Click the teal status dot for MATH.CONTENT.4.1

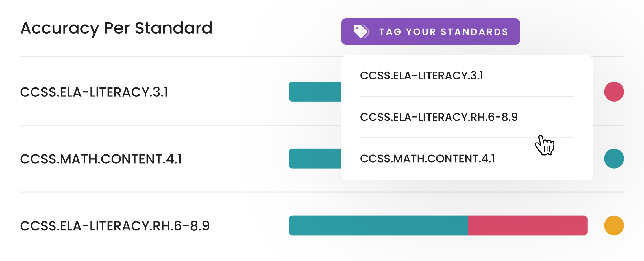[614, 159]
